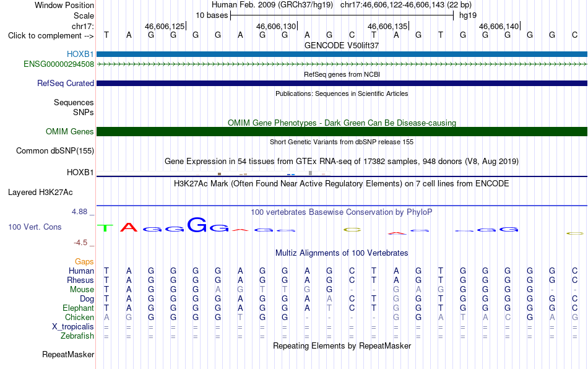The height and width of the screenshot is (369, 588).
Task: Click the RefSeq Curated track label
Action: coord(66,83)
